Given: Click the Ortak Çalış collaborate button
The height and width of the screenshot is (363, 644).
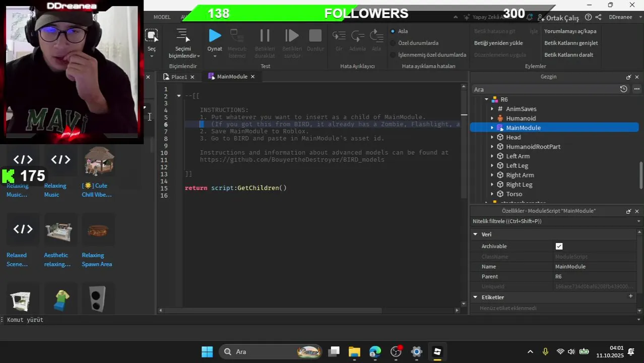Looking at the screenshot, I should [x=558, y=18].
